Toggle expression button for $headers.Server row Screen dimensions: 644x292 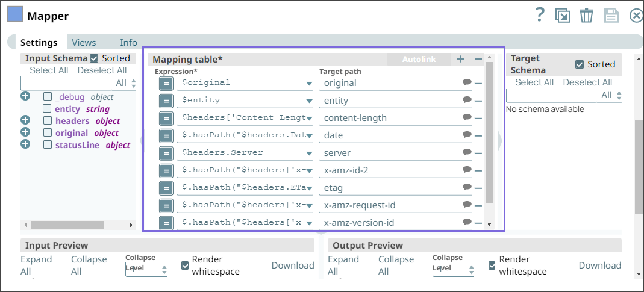pos(166,153)
